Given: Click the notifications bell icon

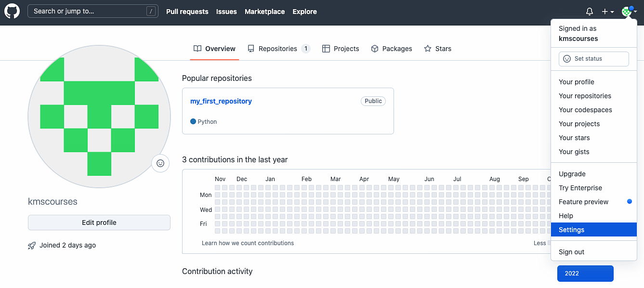Looking at the screenshot, I should (589, 11).
